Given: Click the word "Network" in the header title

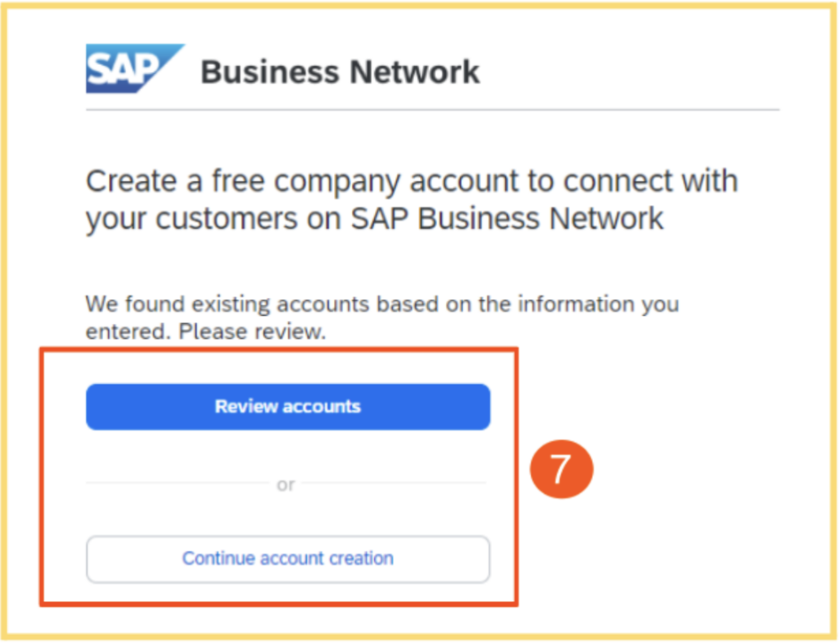Looking at the screenshot, I should tap(415, 72).
